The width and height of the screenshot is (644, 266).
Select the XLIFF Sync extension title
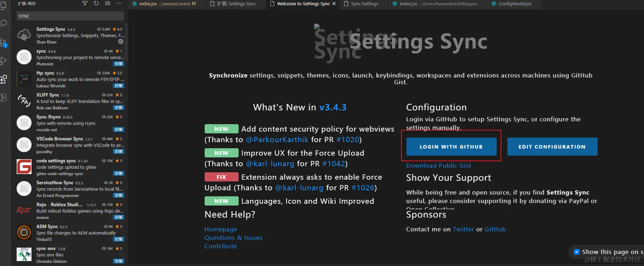click(48, 95)
